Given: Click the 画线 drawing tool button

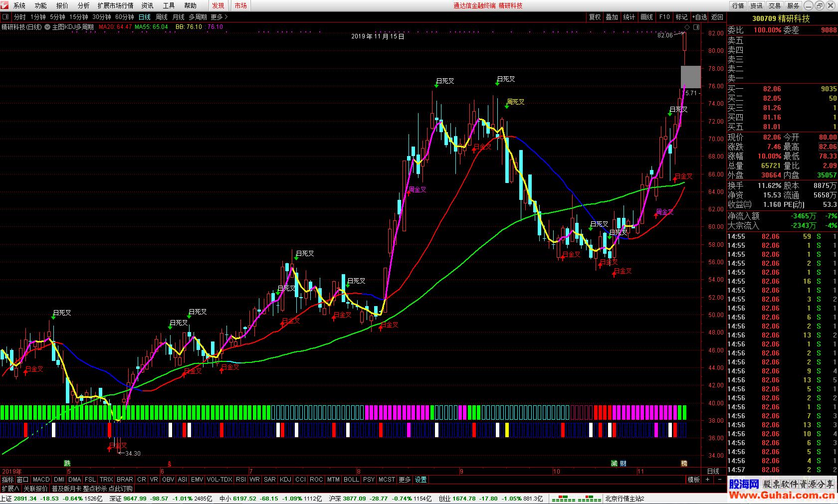Looking at the screenshot, I should [x=647, y=17].
